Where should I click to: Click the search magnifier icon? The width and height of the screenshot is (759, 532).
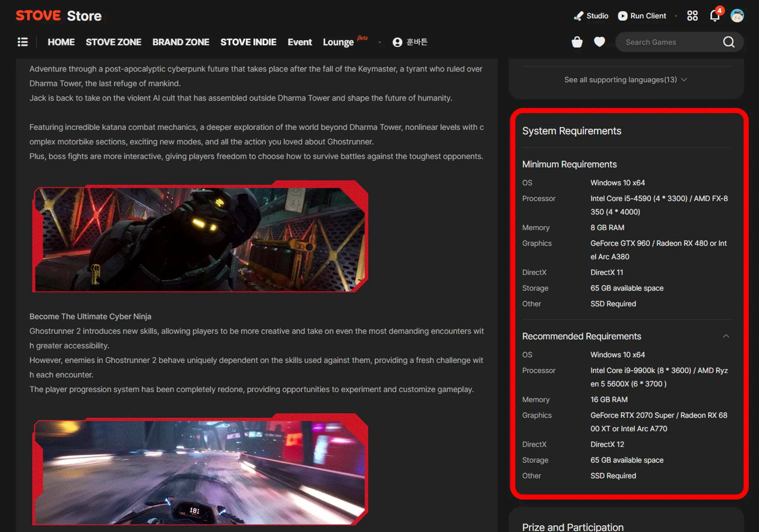[729, 42]
